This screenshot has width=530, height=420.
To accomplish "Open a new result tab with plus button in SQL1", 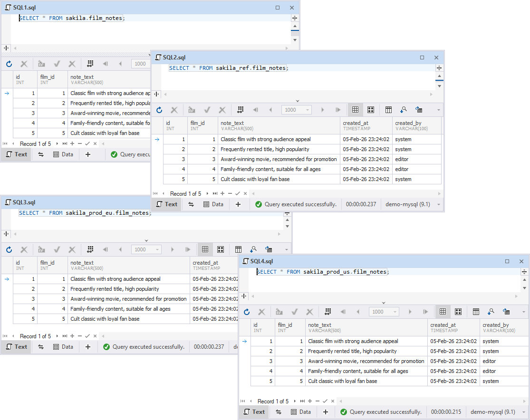I will (87, 154).
